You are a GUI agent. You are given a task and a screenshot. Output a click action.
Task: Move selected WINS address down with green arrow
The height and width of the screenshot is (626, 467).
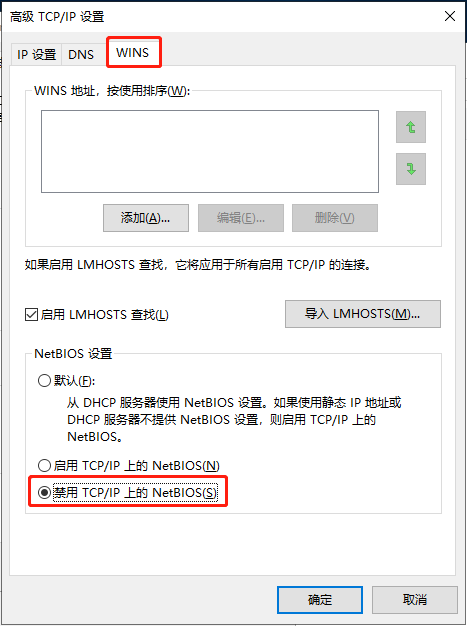click(411, 169)
